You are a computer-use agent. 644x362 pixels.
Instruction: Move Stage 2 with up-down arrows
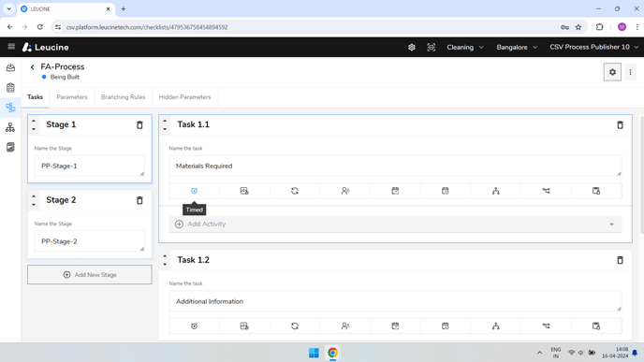point(34,200)
